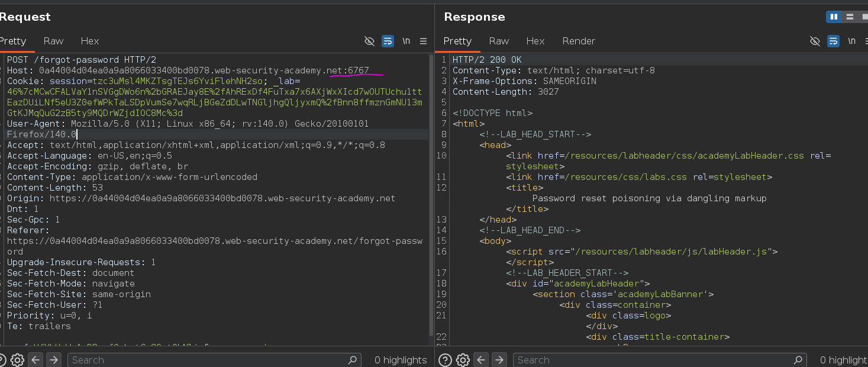Viewport: 868px width, 367px height.
Task: Click the 'Cookie:' header name
Action: coord(25,81)
